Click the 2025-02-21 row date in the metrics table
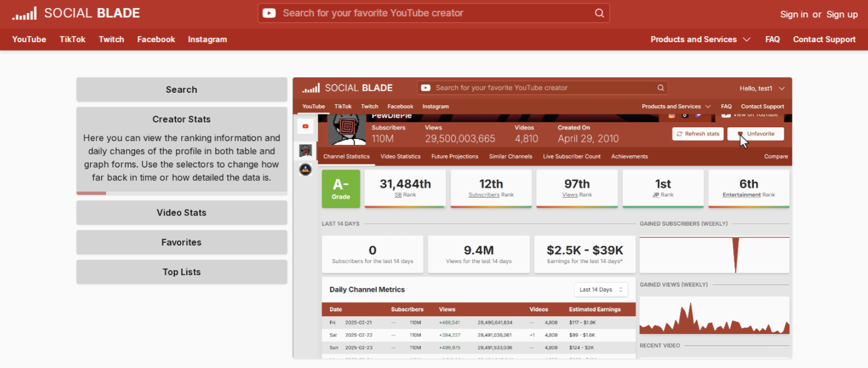The image size is (868, 368). (x=358, y=322)
